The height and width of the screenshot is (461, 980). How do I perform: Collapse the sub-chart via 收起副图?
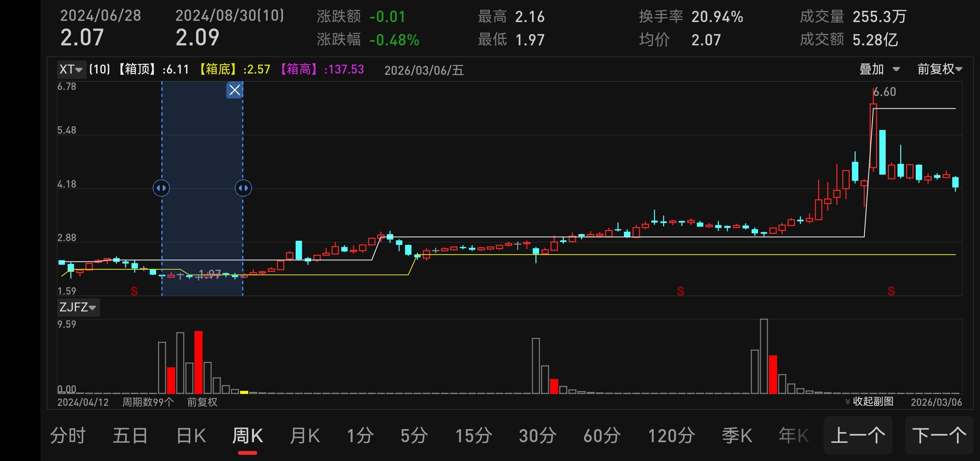pos(870,401)
